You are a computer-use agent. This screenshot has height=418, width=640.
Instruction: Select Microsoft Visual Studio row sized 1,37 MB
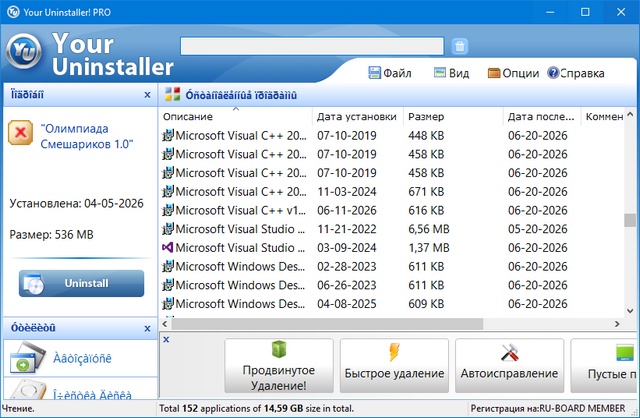click(x=392, y=248)
